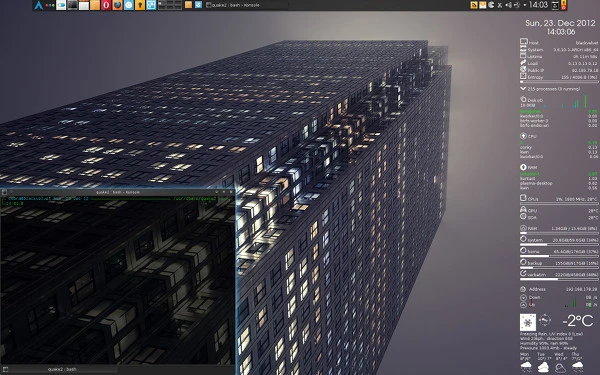Click the 14:03:06 clock text on desktop
Viewport: 600px width, 375px height.
(561, 32)
